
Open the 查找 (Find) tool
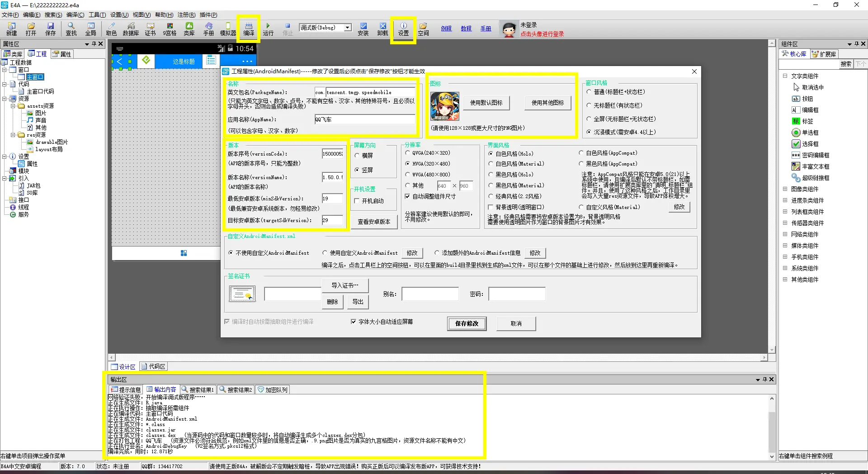coord(71,29)
